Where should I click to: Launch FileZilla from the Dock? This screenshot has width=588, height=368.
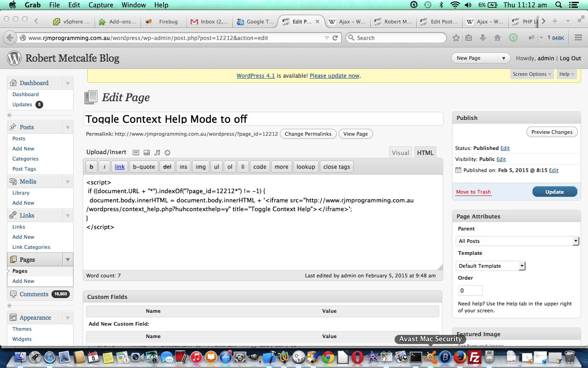click(x=474, y=357)
